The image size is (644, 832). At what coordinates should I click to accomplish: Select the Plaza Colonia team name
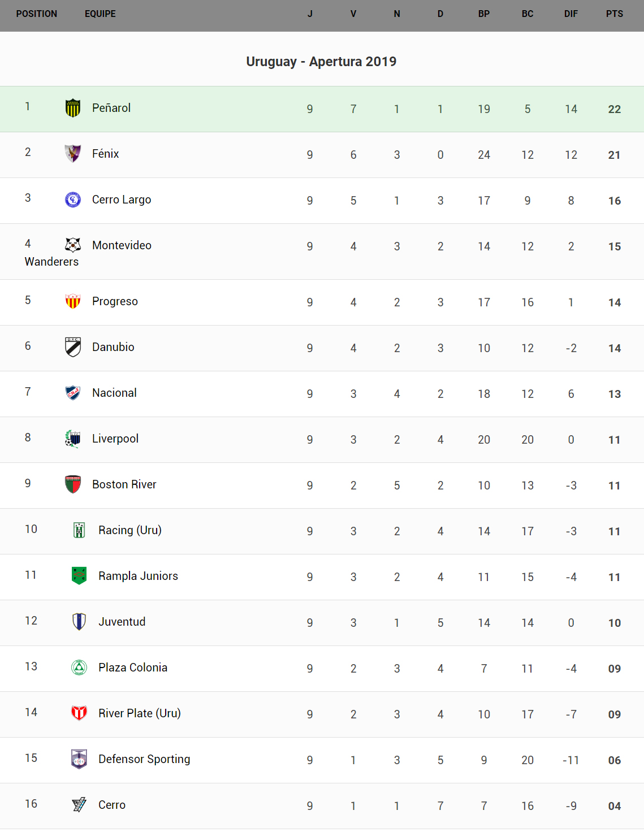pos(133,668)
